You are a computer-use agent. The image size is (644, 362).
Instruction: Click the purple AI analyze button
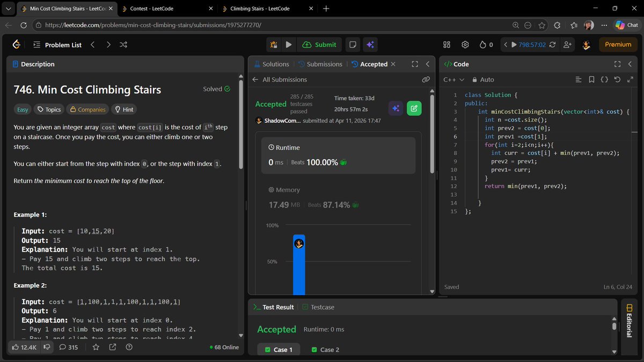coord(396,108)
